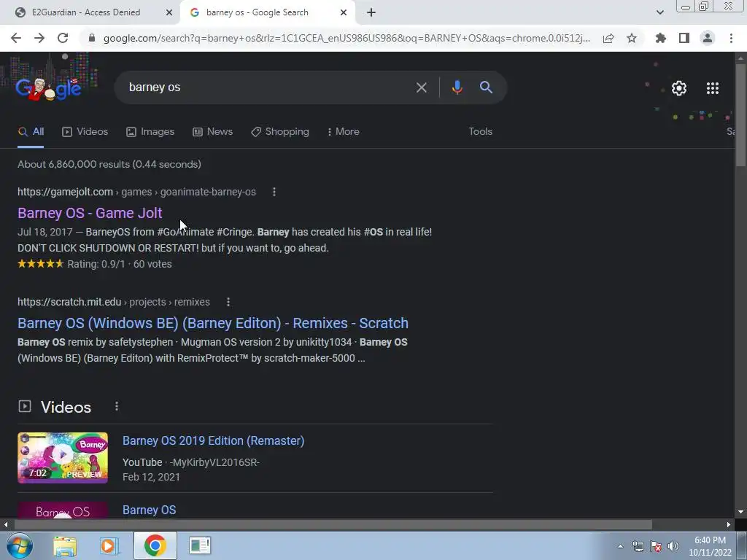The width and height of the screenshot is (747, 560).
Task: Switch to Videos results tab
Action: point(85,132)
